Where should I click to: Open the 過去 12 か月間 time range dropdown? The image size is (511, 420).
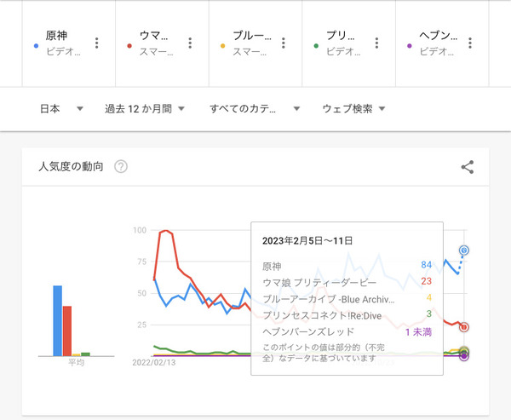click(x=145, y=108)
